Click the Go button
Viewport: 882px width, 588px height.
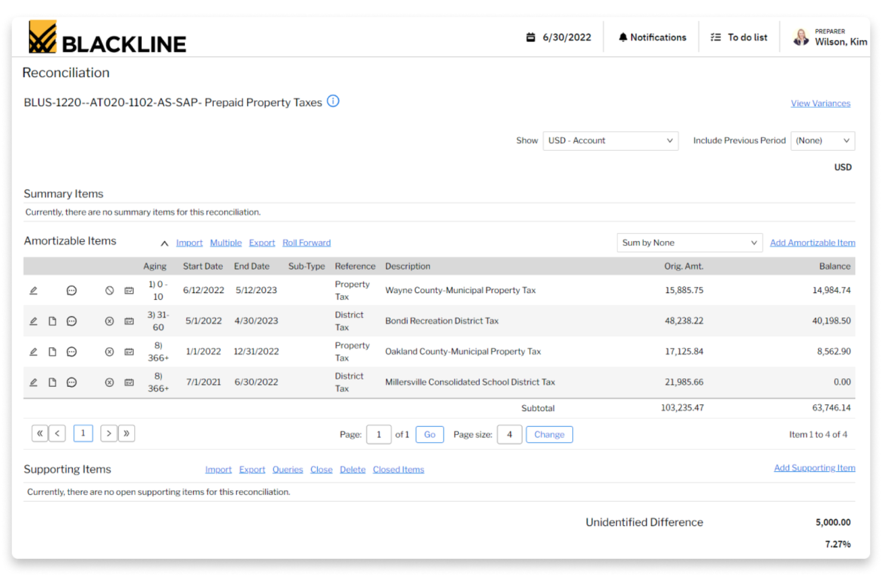click(x=430, y=434)
